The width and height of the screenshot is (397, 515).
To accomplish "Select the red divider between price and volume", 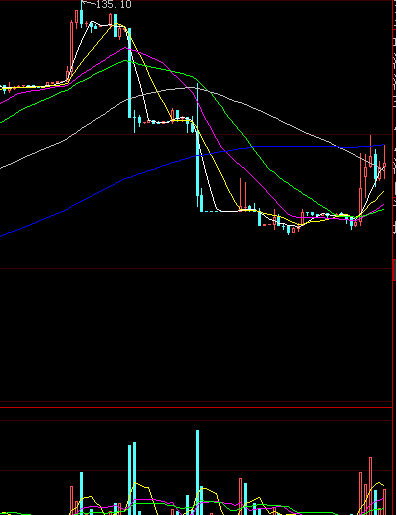I will tap(196, 407).
